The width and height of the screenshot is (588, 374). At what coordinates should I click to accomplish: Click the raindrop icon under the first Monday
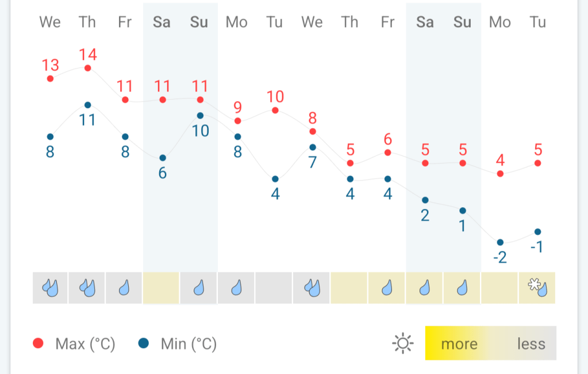click(237, 287)
